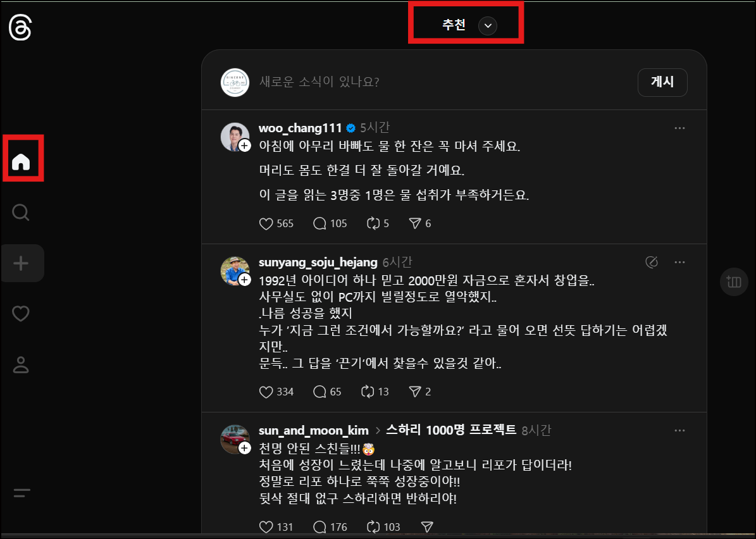Open more options on woo_chang111's post

pyautogui.click(x=679, y=128)
